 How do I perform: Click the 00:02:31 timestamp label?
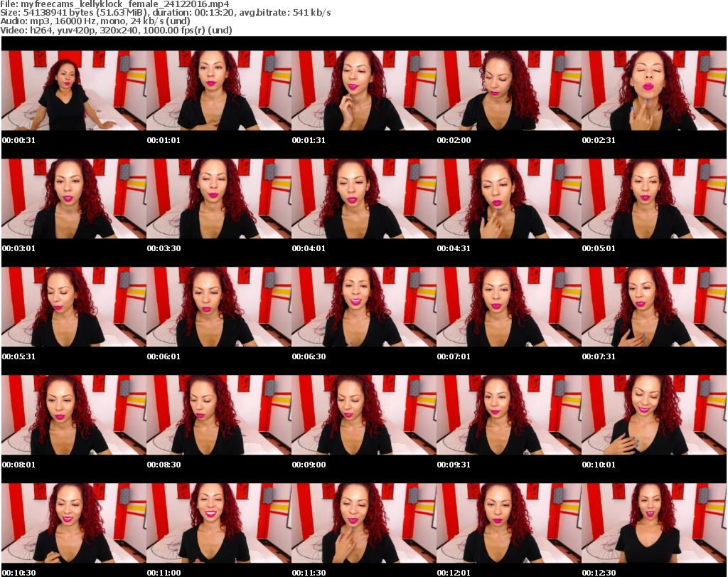point(599,140)
